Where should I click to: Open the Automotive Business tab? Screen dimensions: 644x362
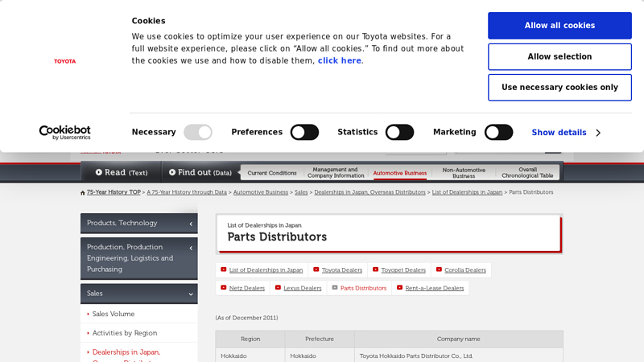(x=399, y=173)
